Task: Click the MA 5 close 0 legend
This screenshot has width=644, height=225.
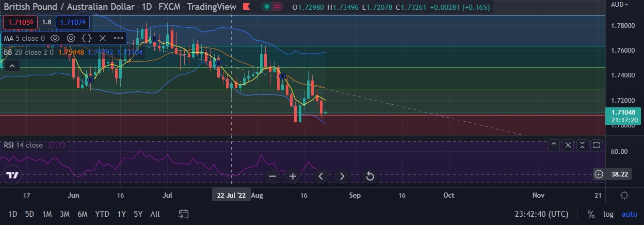Action: click(25, 38)
